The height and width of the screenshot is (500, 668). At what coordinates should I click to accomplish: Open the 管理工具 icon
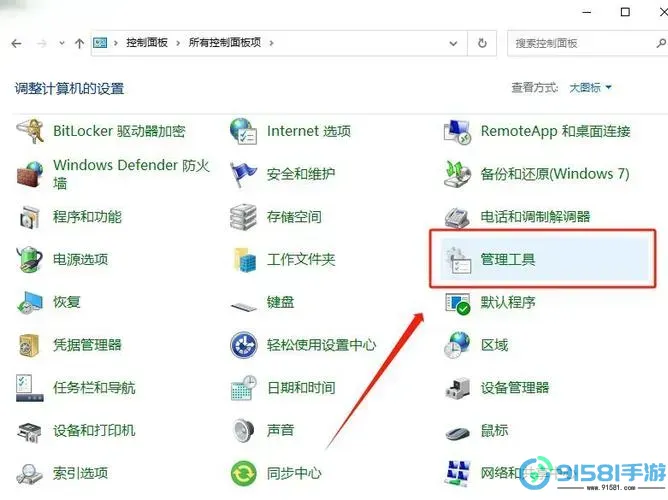click(x=458, y=259)
